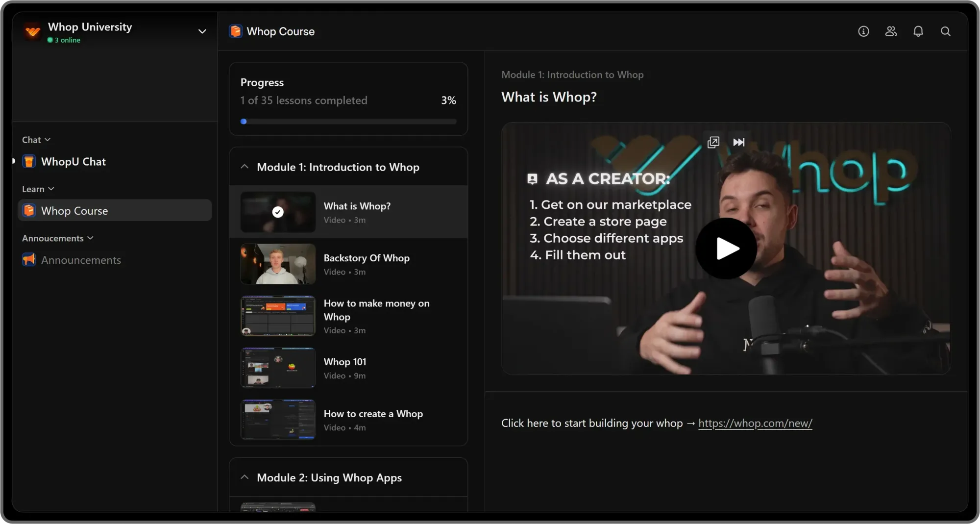Open the notifications bell icon
This screenshot has height=524, width=980.
918,31
